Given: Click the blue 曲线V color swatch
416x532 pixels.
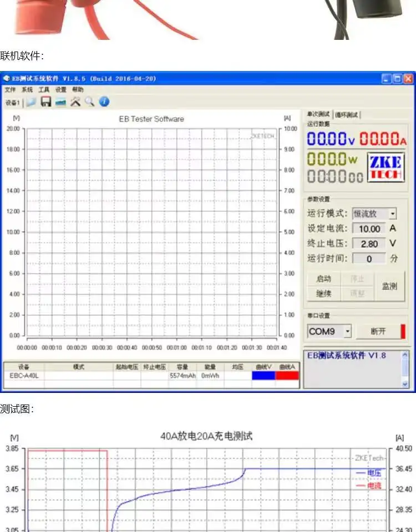Looking at the screenshot, I should [263, 375].
